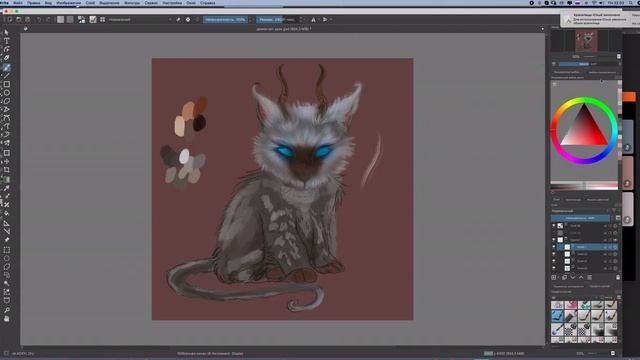Image resolution: width=640 pixels, height=360 pixels.
Task: Hide the group layer via its eye icon
Action: (x=554, y=240)
